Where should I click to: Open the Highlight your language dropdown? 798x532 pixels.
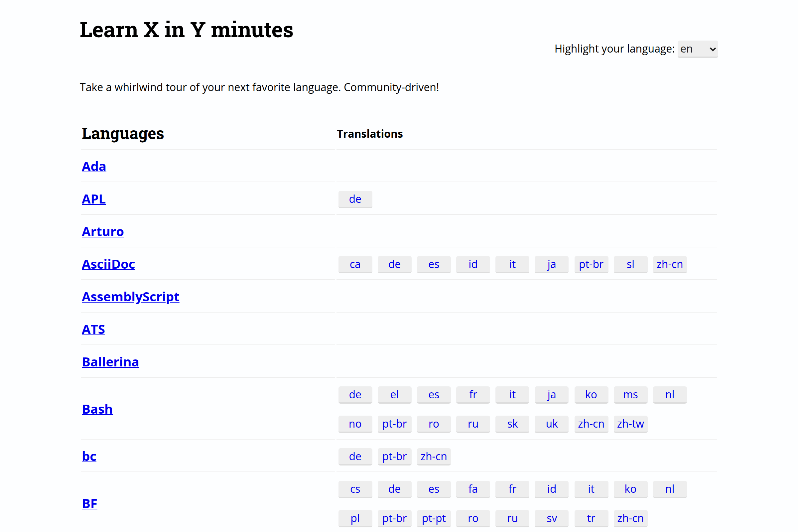pos(697,49)
